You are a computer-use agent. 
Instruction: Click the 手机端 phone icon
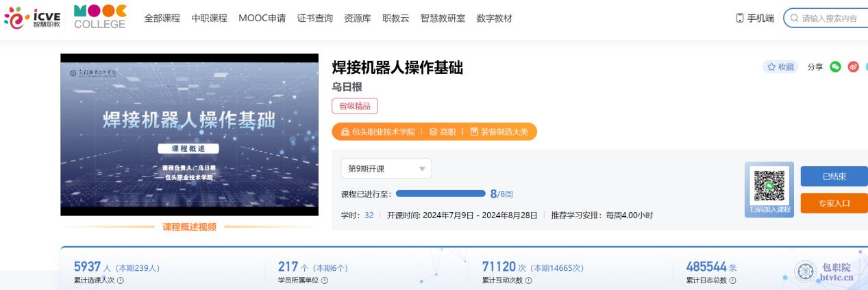point(740,18)
